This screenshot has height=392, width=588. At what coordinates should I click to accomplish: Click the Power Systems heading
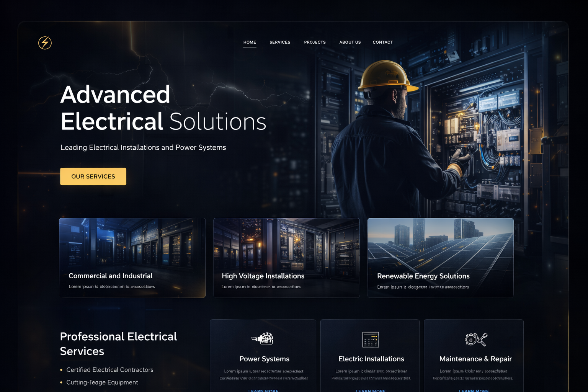pyautogui.click(x=264, y=359)
